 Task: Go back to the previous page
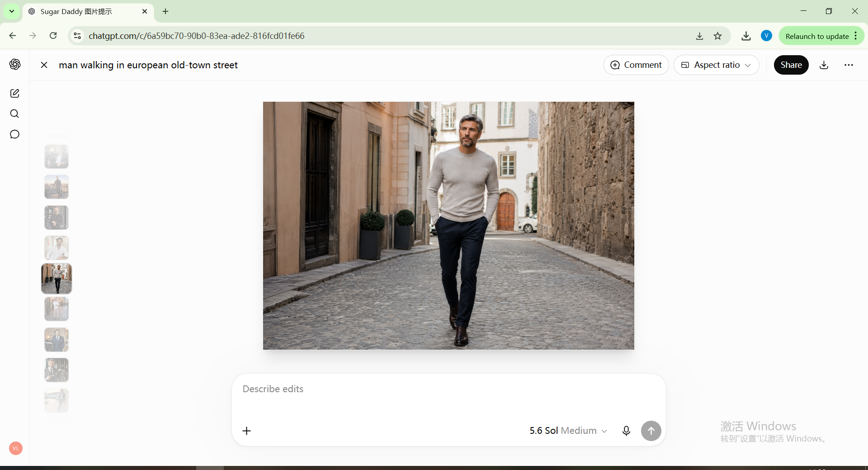tap(13, 36)
